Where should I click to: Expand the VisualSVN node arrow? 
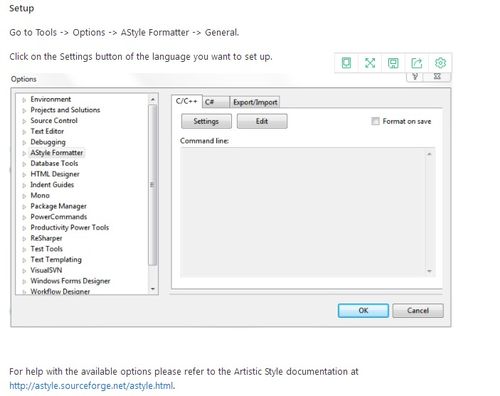click(x=24, y=271)
